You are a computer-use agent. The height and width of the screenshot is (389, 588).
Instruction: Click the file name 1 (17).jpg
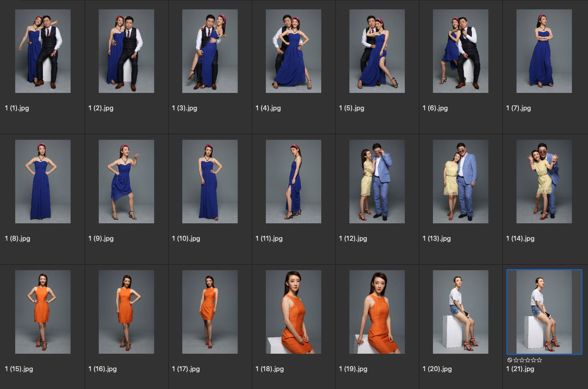coord(186,369)
